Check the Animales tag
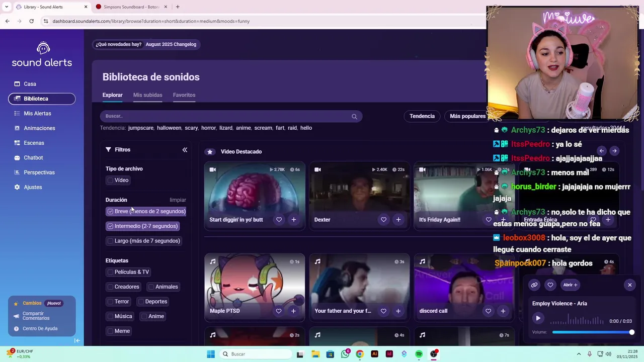644x362 pixels. [151, 287]
